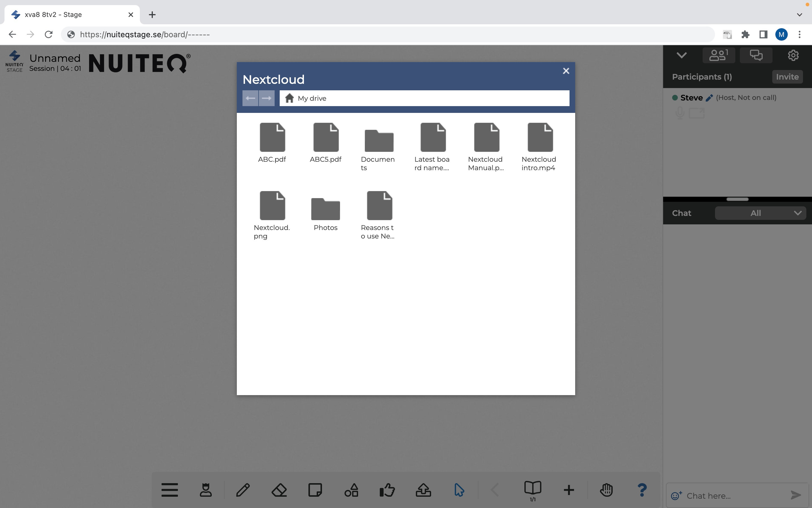812x508 pixels.
Task: Open the settings gear
Action: (793, 55)
